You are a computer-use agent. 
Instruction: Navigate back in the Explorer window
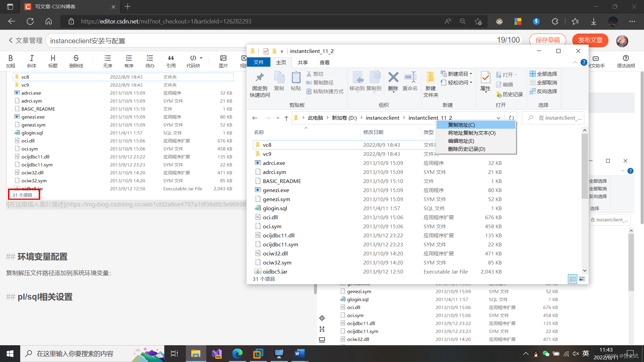[x=255, y=118]
